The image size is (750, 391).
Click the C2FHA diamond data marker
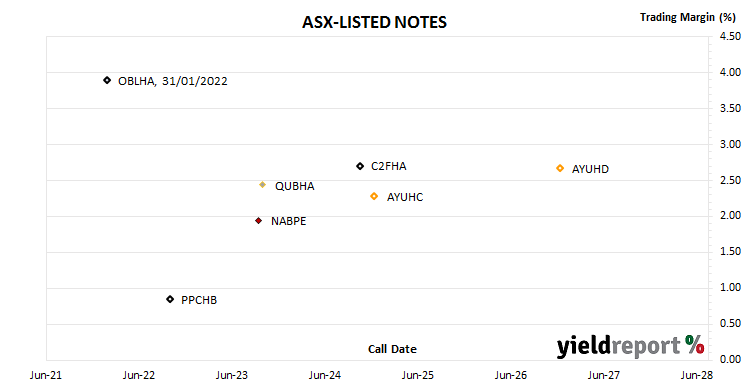click(x=360, y=166)
